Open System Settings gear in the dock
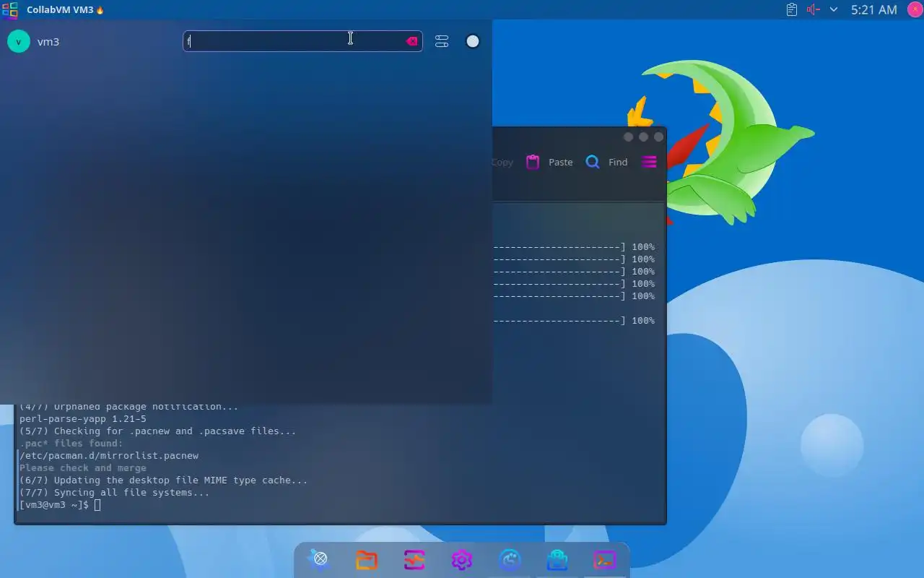The width and height of the screenshot is (924, 578). 462,560
